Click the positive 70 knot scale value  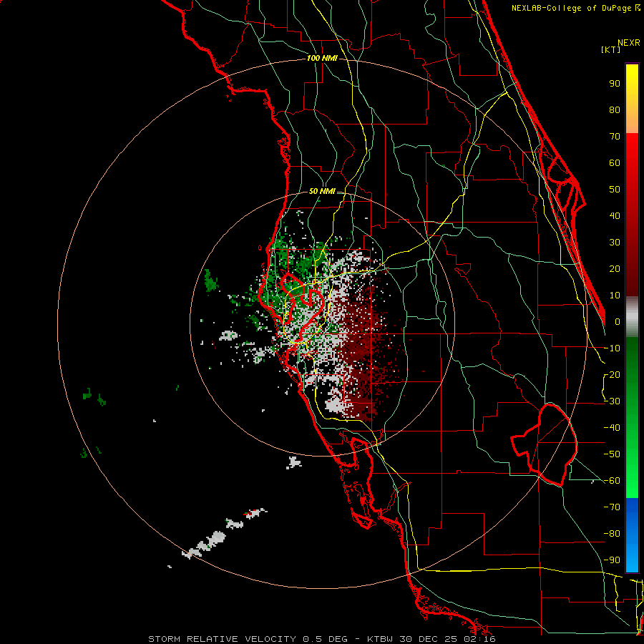615,137
